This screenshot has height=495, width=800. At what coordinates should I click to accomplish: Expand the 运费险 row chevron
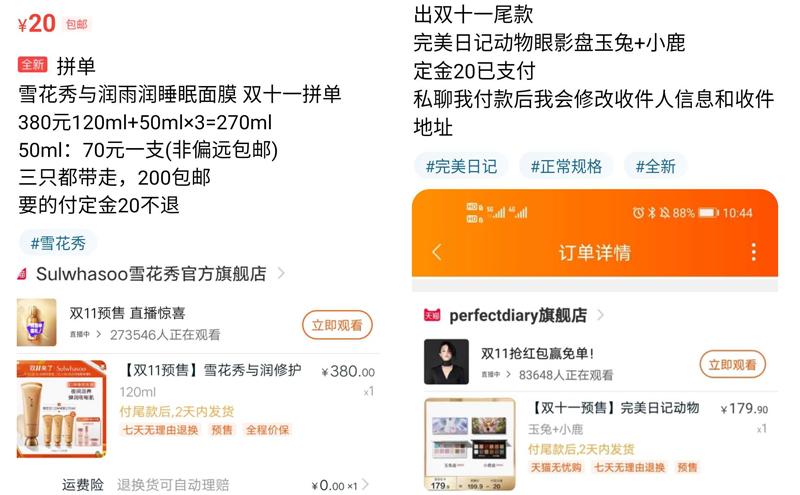[365, 485]
